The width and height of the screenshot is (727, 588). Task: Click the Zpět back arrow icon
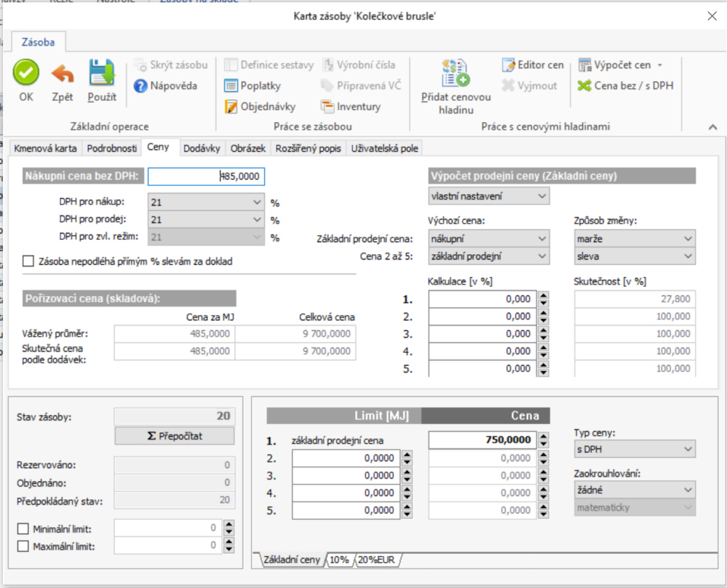coord(62,73)
